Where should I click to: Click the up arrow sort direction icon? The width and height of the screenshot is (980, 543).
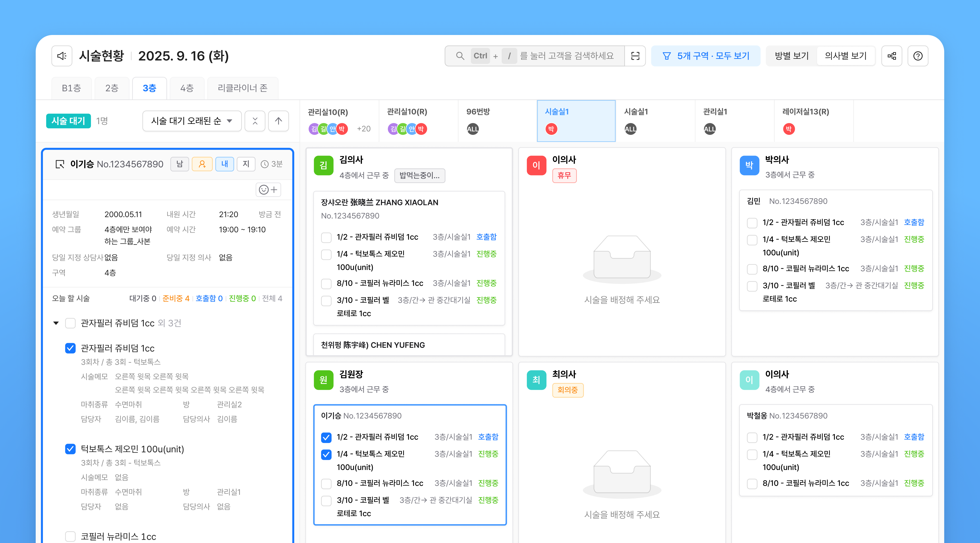(278, 121)
